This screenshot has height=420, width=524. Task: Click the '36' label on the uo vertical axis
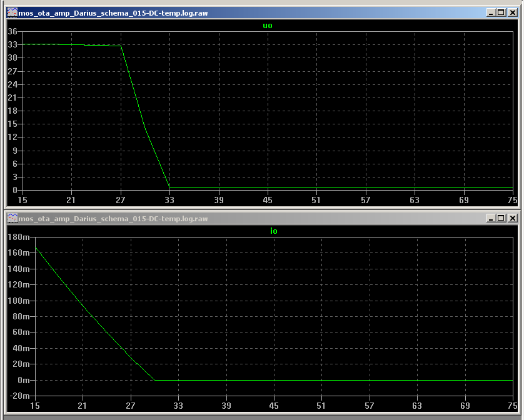coord(13,31)
